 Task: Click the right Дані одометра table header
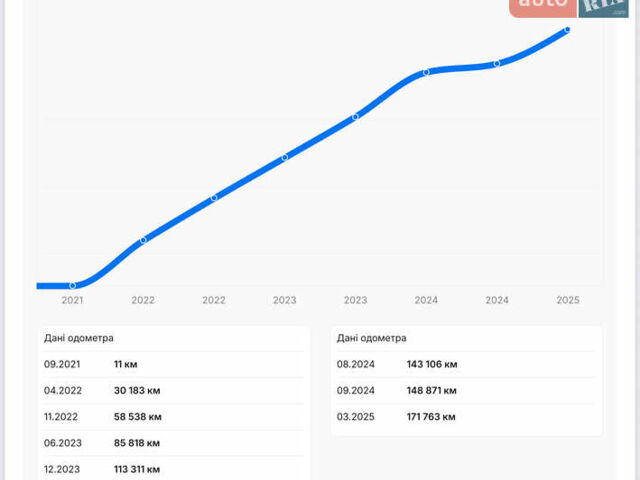372,338
